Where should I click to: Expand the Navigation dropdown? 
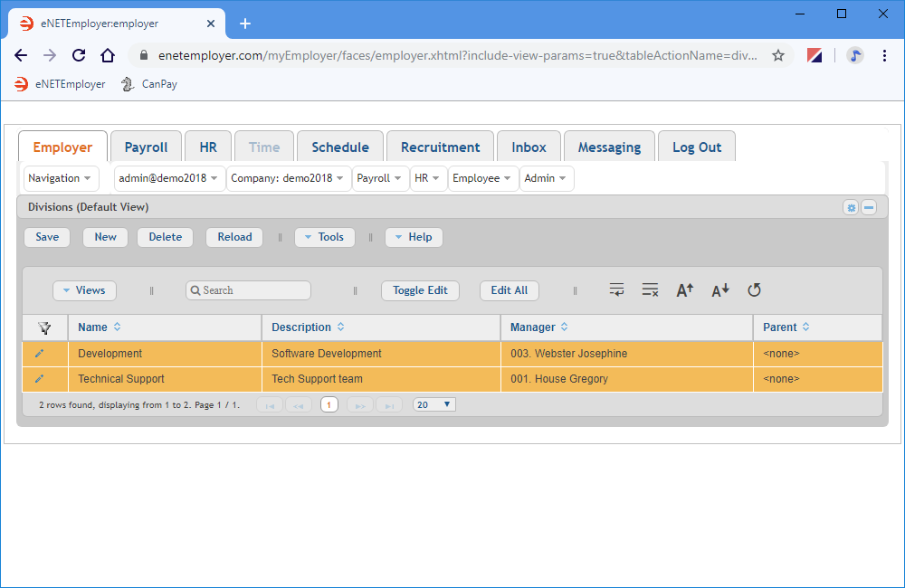point(61,178)
